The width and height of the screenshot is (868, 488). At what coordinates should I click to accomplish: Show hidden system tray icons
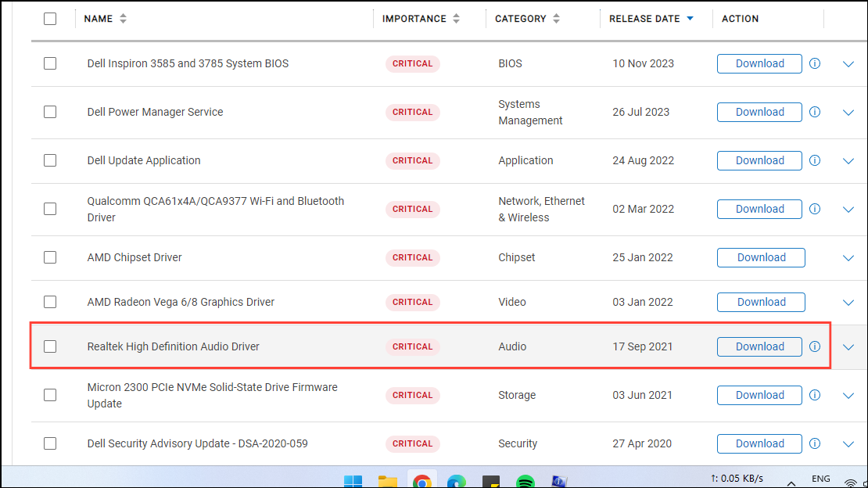[x=791, y=483]
